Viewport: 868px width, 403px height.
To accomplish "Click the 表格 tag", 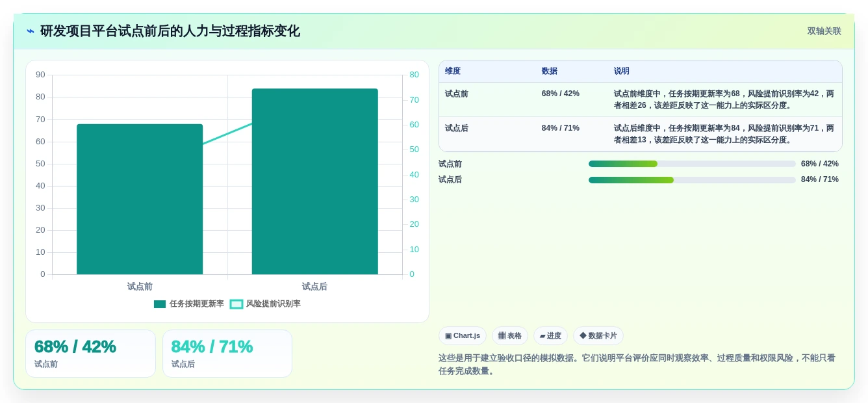I will pos(510,335).
